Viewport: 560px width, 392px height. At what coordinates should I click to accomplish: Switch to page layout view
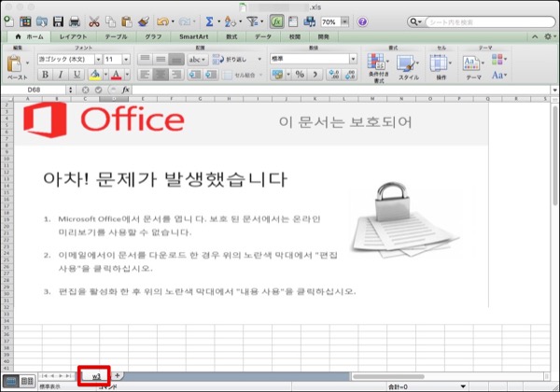[x=27, y=382]
